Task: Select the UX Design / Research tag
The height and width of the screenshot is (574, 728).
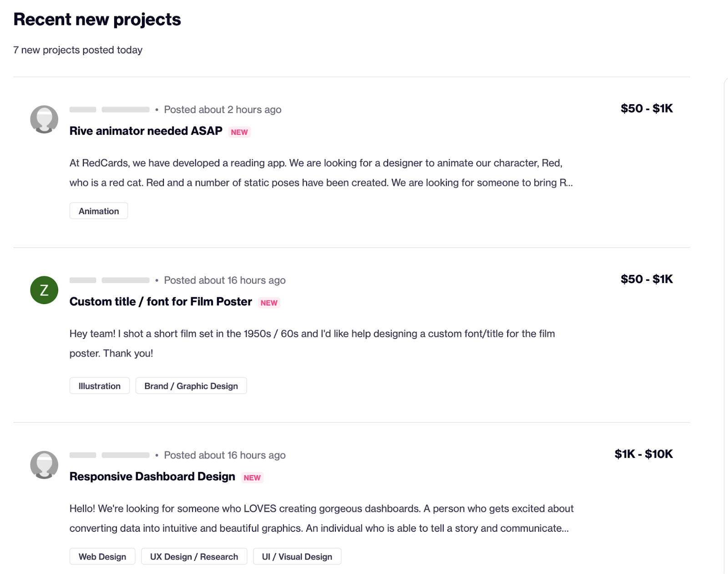Action: [x=194, y=556]
